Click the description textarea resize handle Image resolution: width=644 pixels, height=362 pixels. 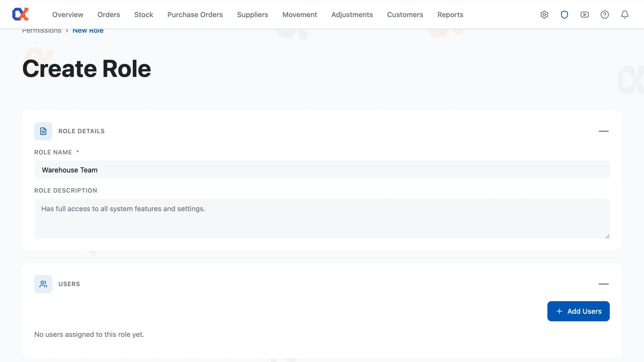[x=607, y=236]
